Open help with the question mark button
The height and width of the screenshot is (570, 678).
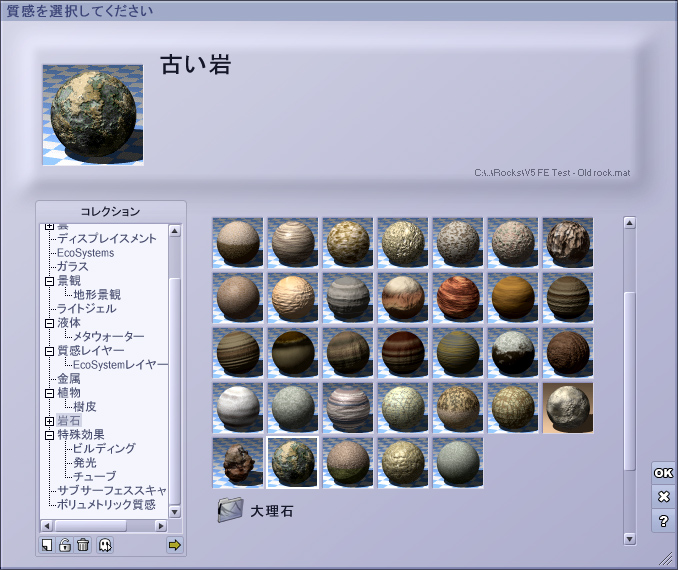pyautogui.click(x=663, y=521)
